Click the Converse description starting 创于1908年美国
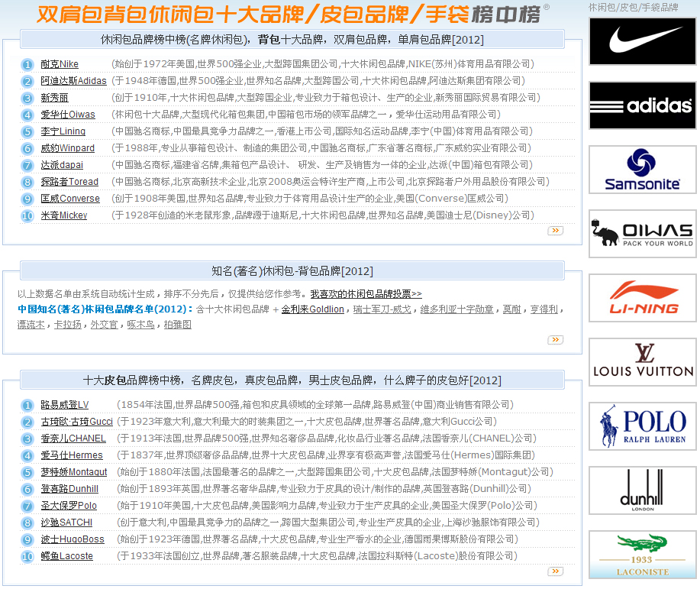This screenshot has height=589, width=700. (310, 199)
